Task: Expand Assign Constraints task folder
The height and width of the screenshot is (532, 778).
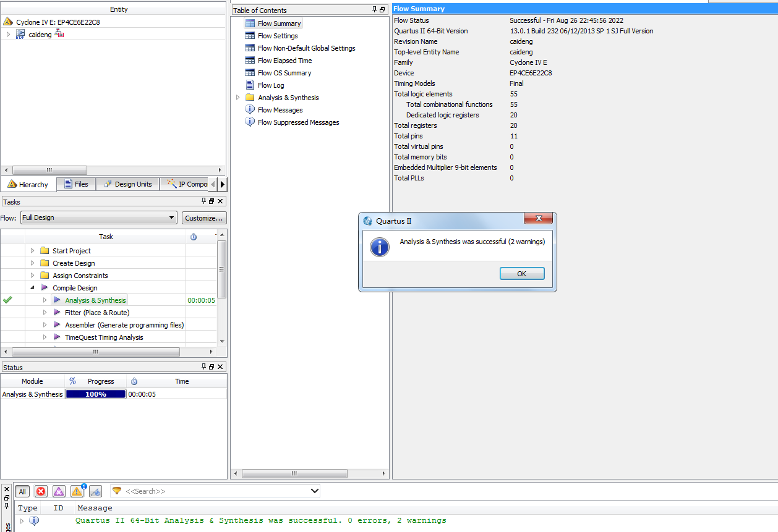Action: (33, 276)
